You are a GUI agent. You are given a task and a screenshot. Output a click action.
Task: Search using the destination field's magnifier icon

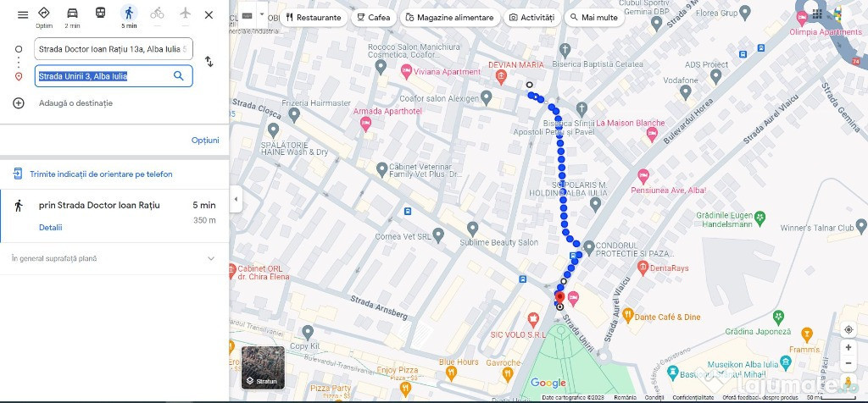click(x=178, y=75)
